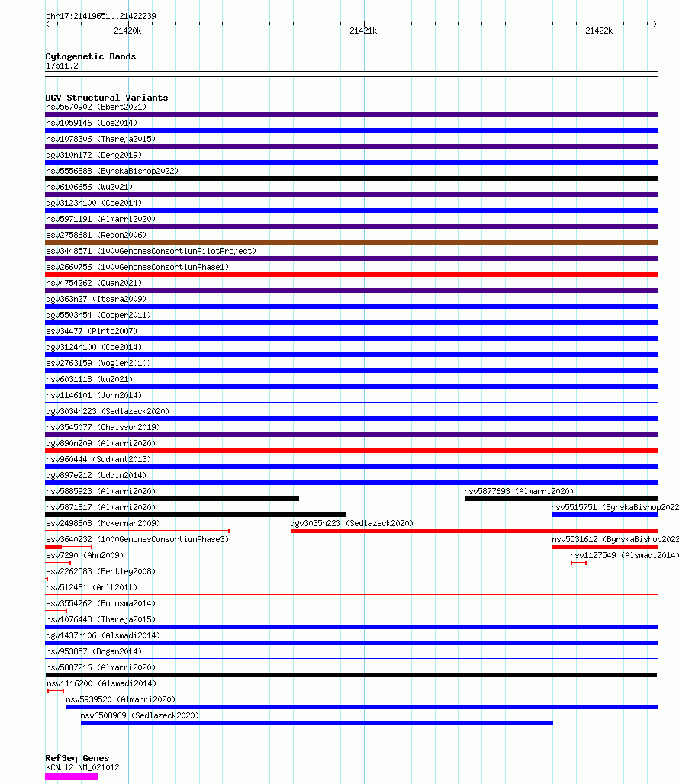Click the nsv5670902 (Ebert2021) variant label

(96, 107)
